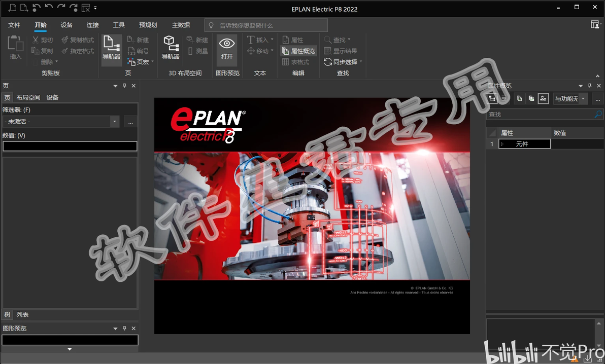Open the 文件 menu

click(x=14, y=25)
